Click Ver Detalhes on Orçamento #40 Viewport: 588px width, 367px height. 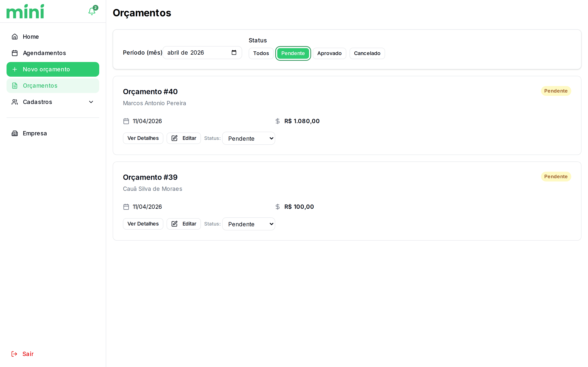pyautogui.click(x=143, y=138)
